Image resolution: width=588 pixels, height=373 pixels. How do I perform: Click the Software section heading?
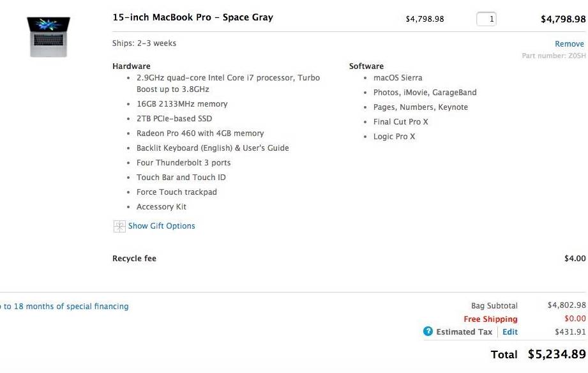366,66
